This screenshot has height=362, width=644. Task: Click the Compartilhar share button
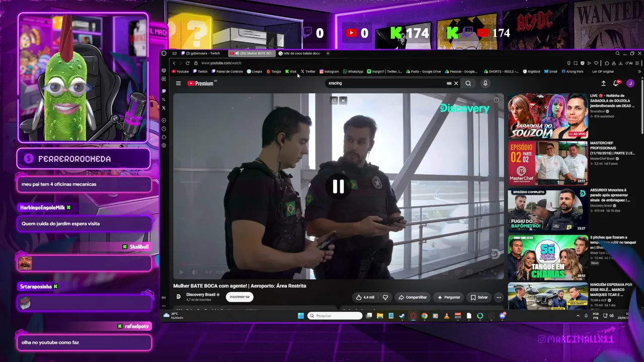pos(413,297)
